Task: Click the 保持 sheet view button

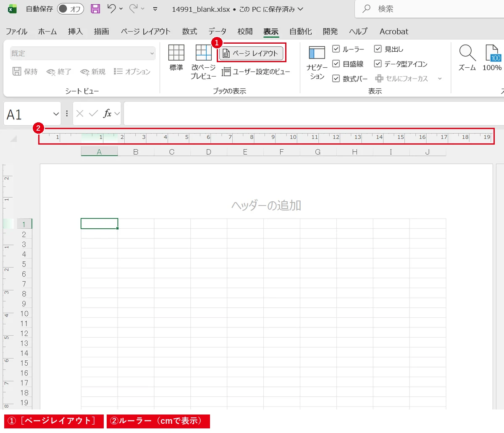Action: coord(25,72)
